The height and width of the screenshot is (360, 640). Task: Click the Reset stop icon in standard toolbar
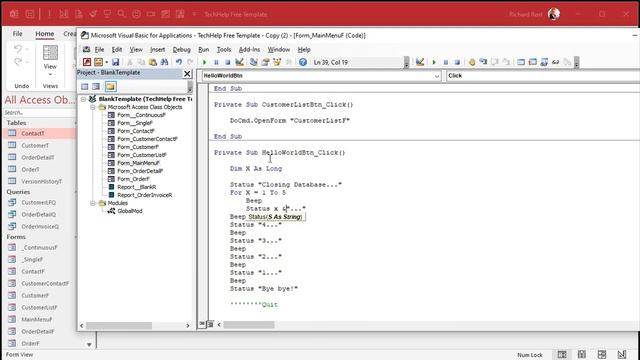tap(227, 62)
